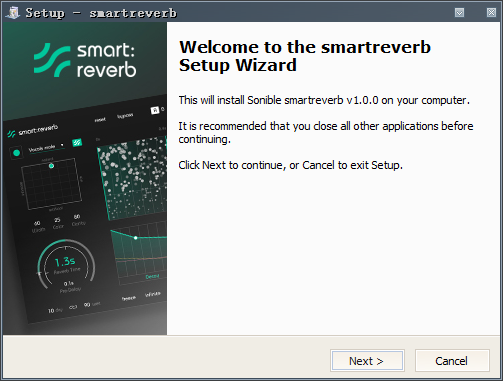
Task: Click the text 'This will install Sonible smartreverb v1.0.0'
Action: coord(278,100)
